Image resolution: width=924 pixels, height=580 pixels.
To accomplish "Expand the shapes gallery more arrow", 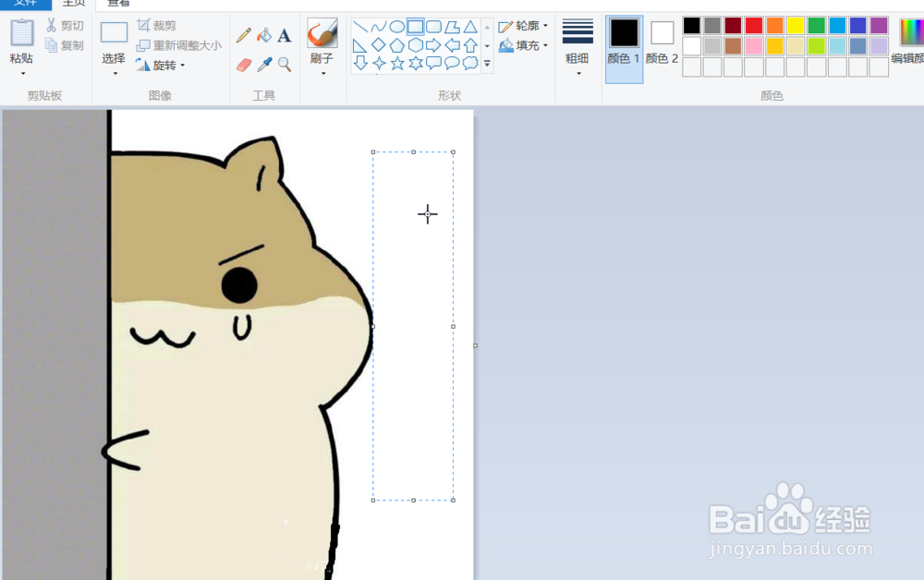I will [x=487, y=64].
